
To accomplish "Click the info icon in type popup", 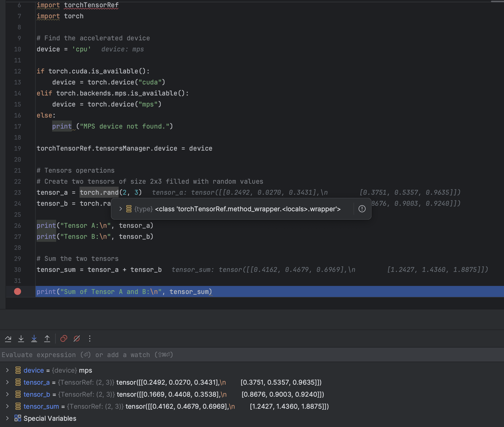I will (362, 209).
